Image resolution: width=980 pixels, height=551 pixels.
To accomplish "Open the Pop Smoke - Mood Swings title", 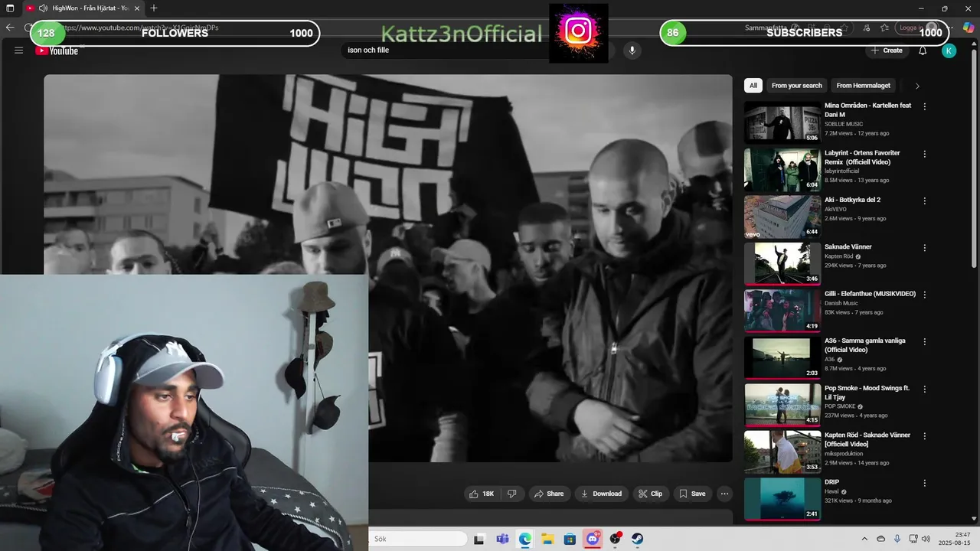I will point(867,393).
